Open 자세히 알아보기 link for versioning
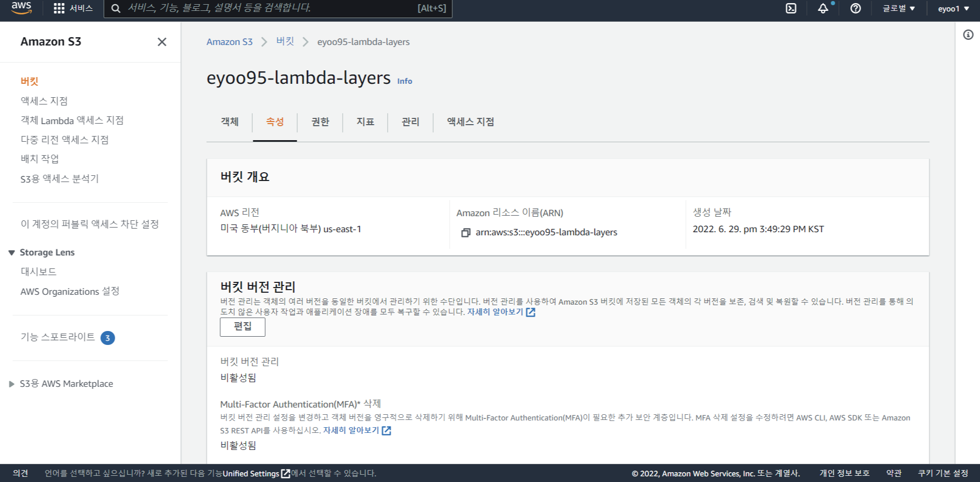The width and height of the screenshot is (980, 482). (495, 312)
